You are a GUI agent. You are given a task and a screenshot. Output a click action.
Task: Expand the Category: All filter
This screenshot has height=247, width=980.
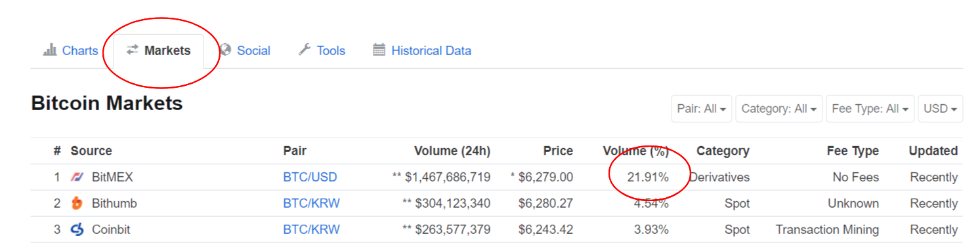tap(779, 109)
